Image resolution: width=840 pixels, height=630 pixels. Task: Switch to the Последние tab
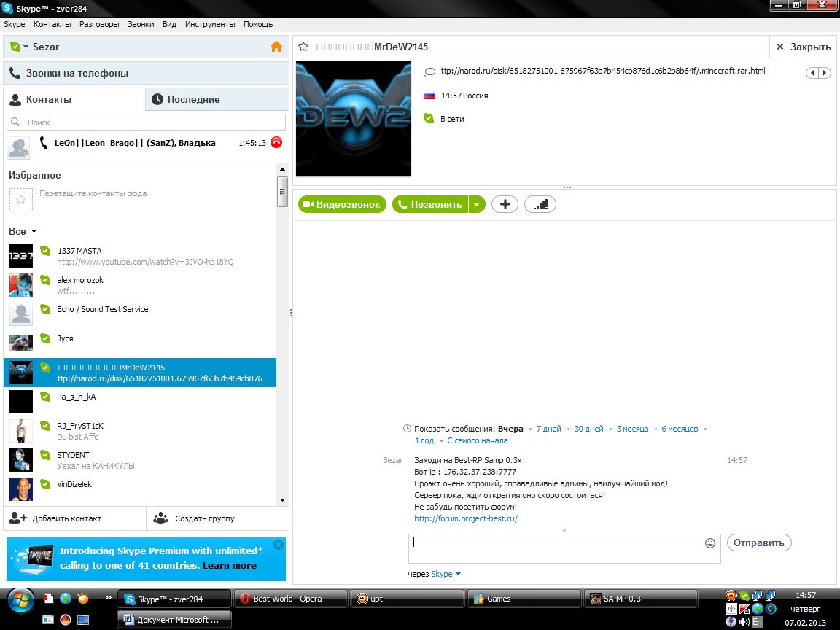click(217, 99)
